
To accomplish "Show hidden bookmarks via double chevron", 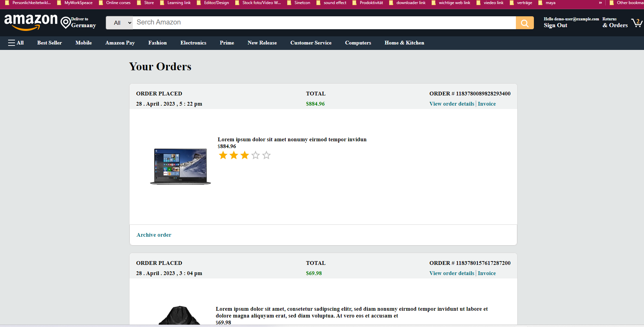I will coord(600,3).
